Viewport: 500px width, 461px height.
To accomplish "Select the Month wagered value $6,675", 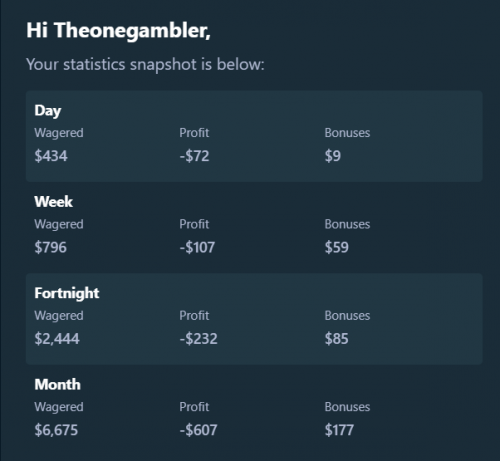I will (56, 430).
